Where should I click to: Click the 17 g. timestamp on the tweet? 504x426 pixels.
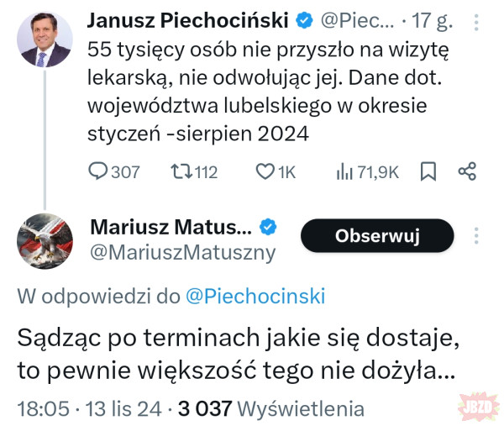pos(438,20)
